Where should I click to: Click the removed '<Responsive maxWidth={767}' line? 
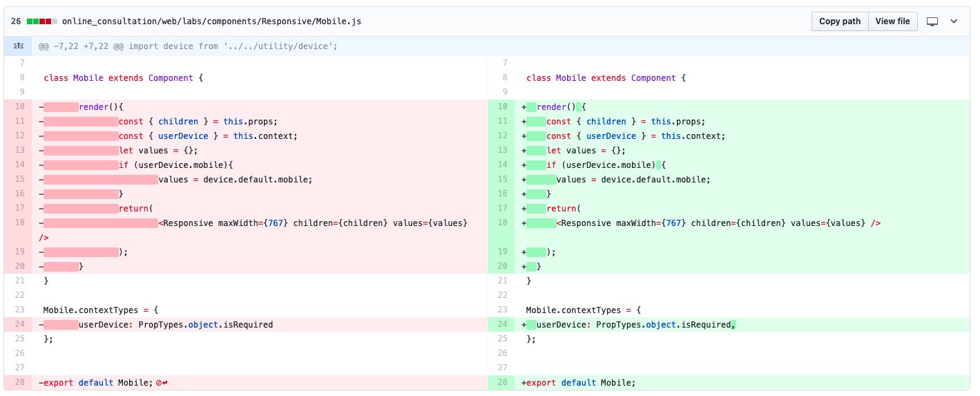pos(260,230)
